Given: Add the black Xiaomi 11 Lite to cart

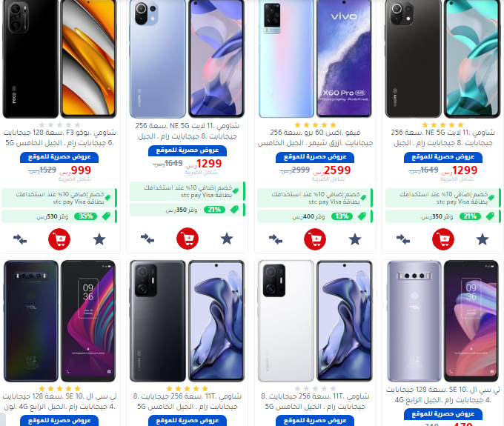Looking at the screenshot, I should 443,239.
